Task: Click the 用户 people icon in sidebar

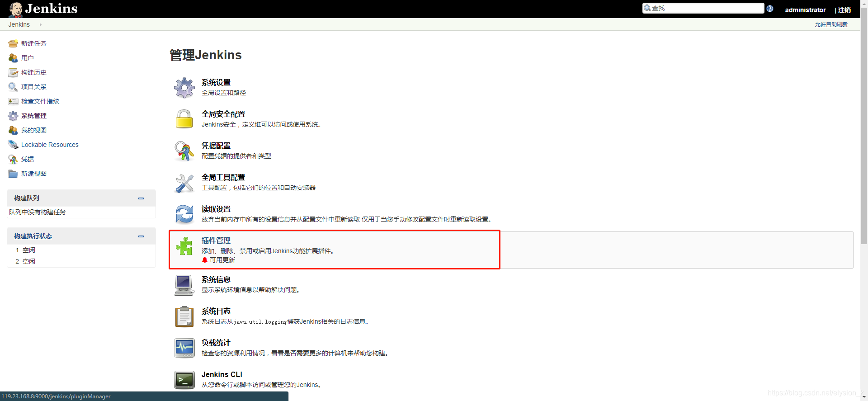Action: click(13, 58)
